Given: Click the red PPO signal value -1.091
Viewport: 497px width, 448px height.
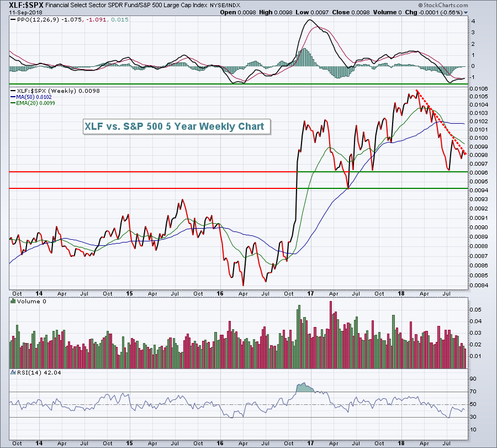Looking at the screenshot, I should [96, 20].
